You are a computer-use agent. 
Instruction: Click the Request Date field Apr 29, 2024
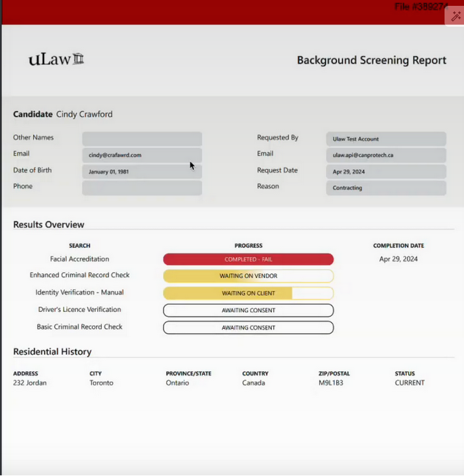(386, 171)
